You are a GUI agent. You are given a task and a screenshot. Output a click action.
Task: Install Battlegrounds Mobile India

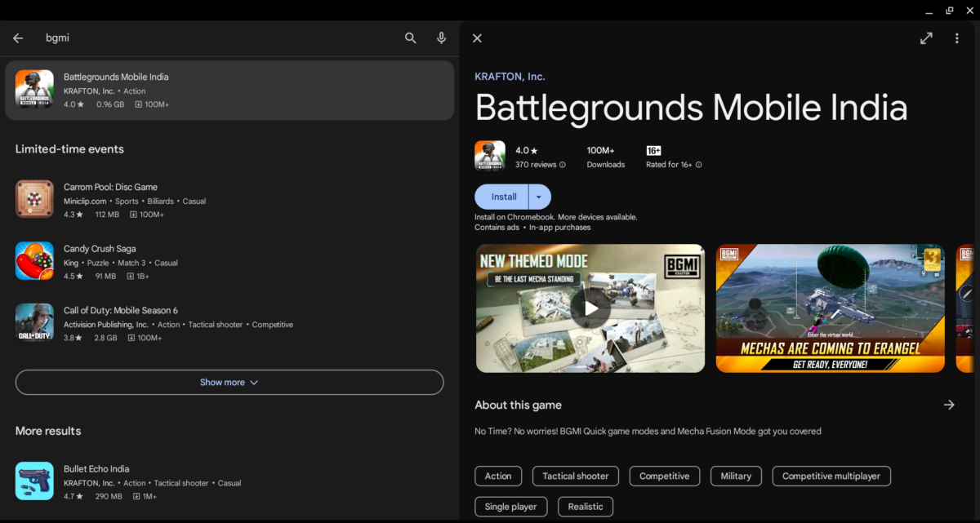coord(502,197)
